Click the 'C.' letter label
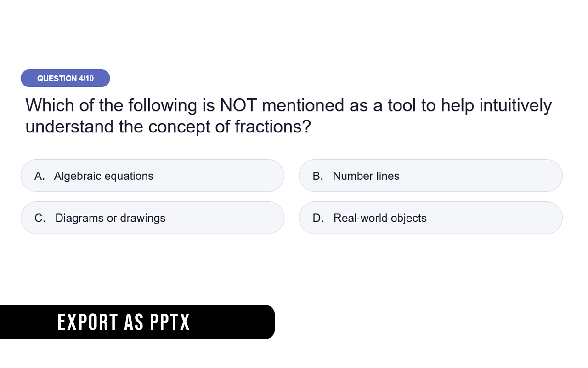Screen dimensions: 588x368 [40, 218]
